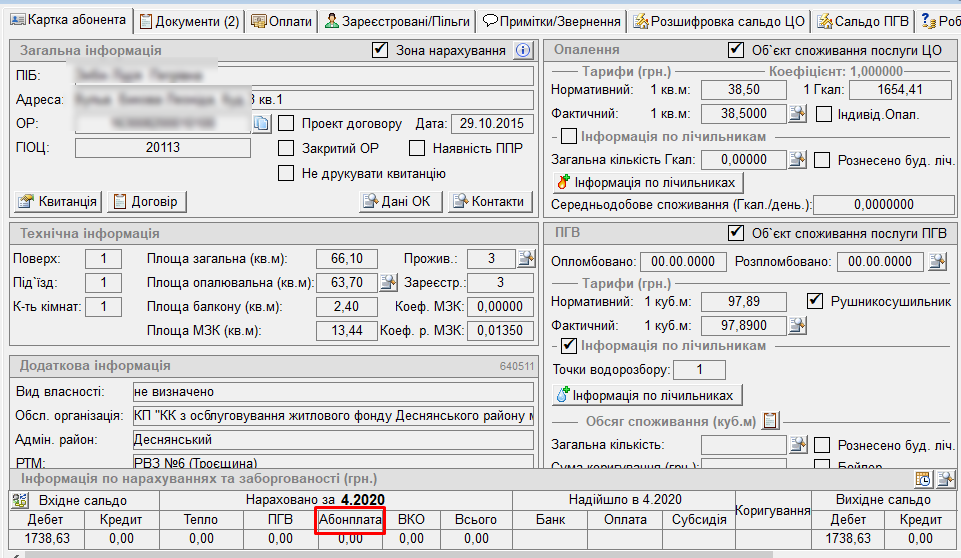Click edit icon next to Розпломбовано date
Image resolution: width=961 pixels, height=558 pixels.
pyautogui.click(x=937, y=261)
